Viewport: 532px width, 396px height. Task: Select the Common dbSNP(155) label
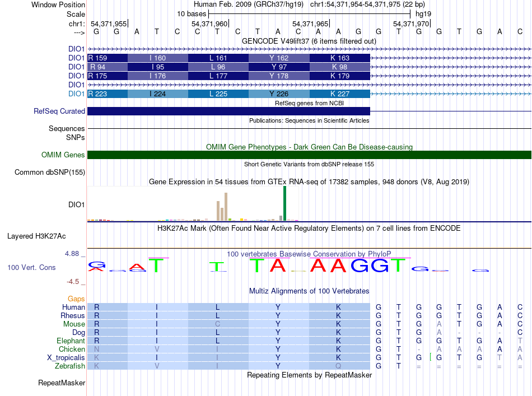(x=50, y=172)
